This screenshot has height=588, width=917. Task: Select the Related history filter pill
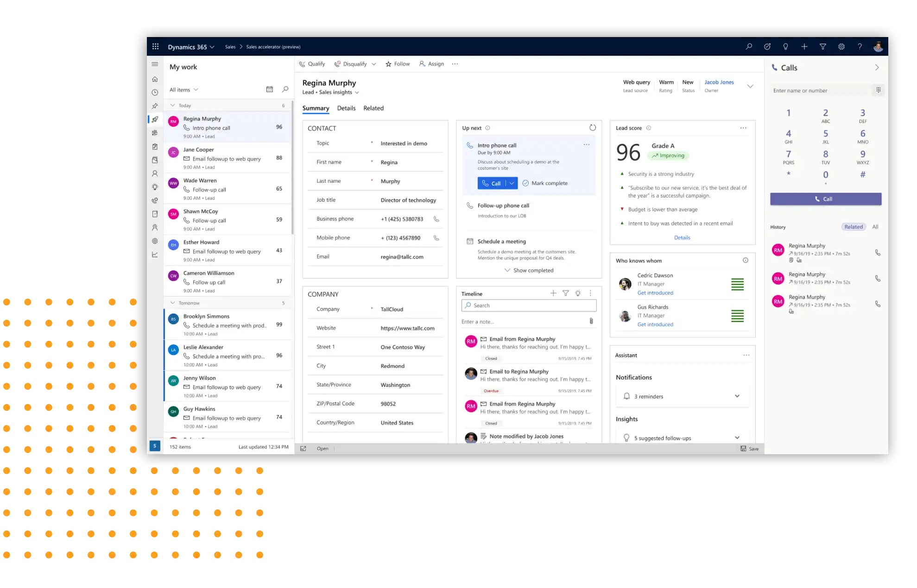[853, 227]
